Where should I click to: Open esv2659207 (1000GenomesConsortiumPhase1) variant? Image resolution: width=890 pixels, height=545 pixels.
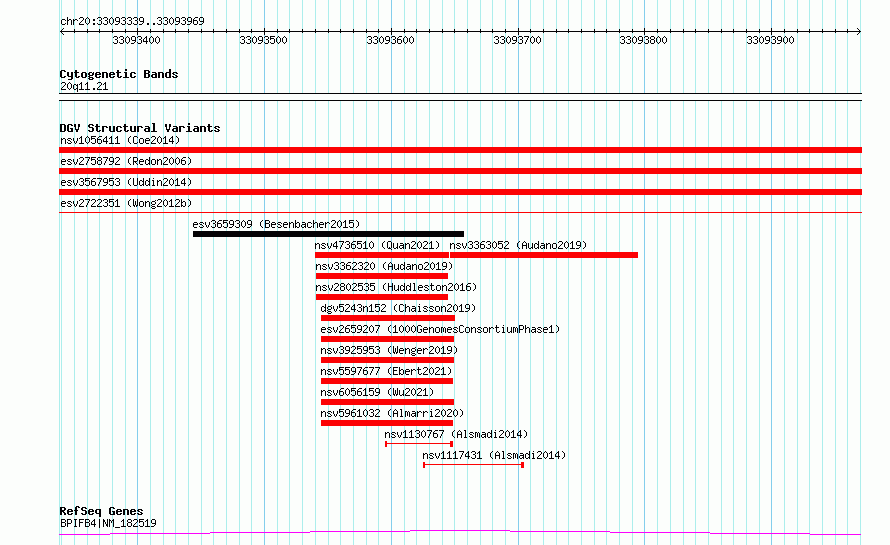(440, 329)
